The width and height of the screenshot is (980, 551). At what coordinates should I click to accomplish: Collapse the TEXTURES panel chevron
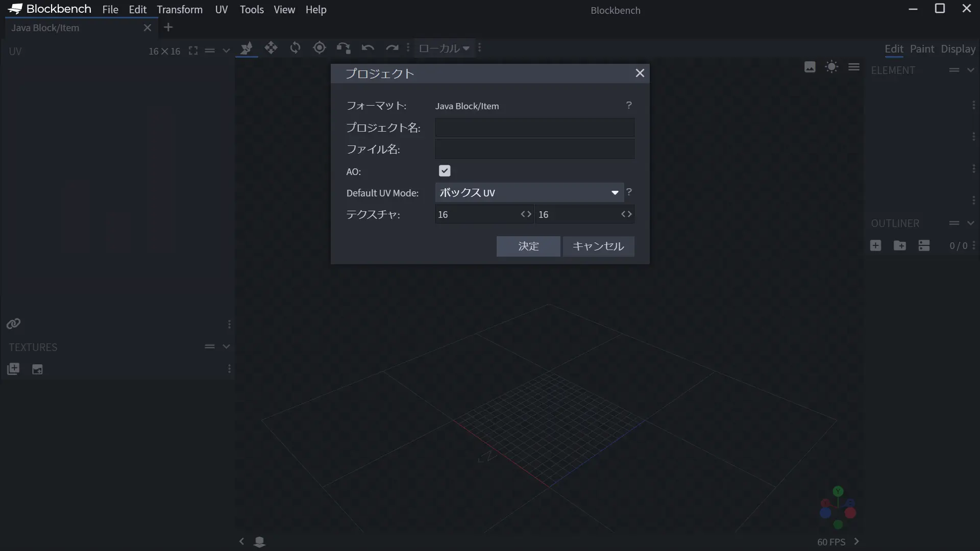pos(226,347)
